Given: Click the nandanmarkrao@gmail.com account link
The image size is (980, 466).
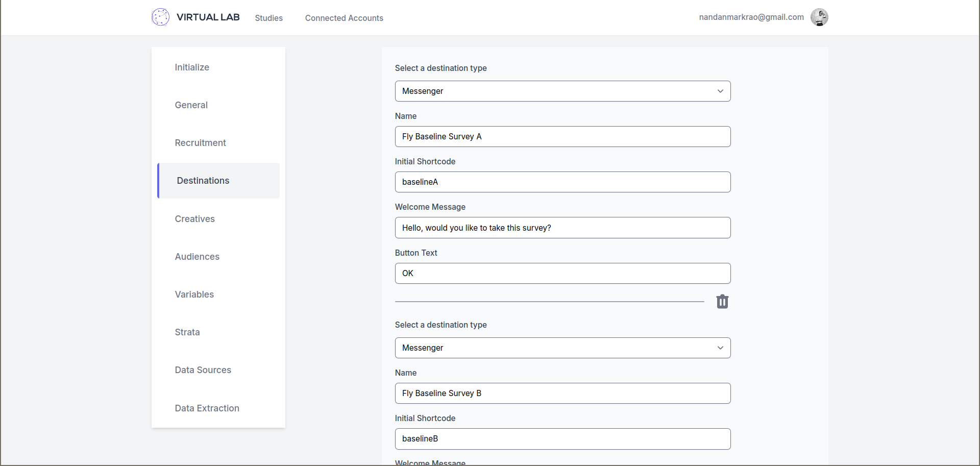Looking at the screenshot, I should tap(751, 17).
